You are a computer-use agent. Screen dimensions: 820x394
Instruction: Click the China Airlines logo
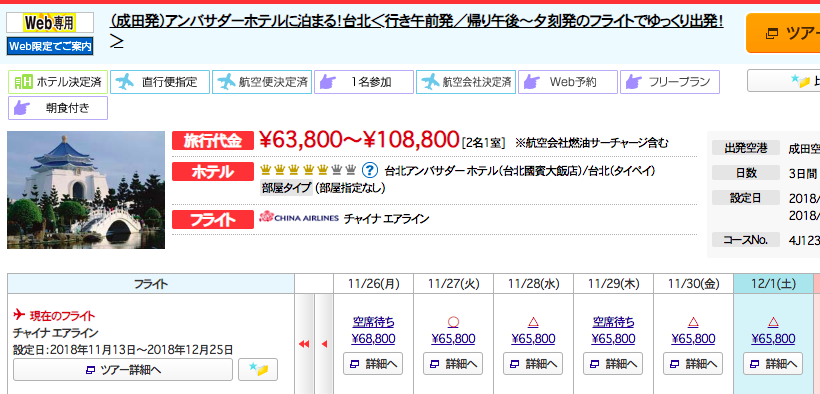(299, 217)
